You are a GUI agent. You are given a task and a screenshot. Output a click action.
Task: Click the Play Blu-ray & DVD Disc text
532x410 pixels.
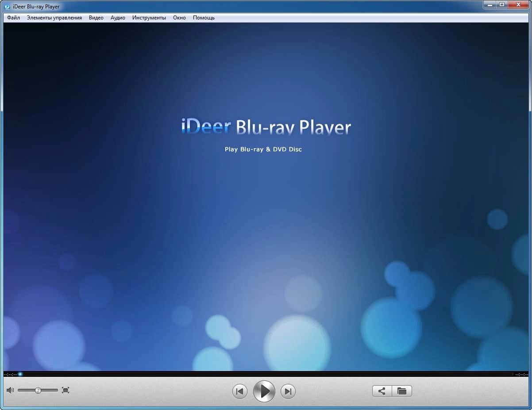tap(263, 149)
